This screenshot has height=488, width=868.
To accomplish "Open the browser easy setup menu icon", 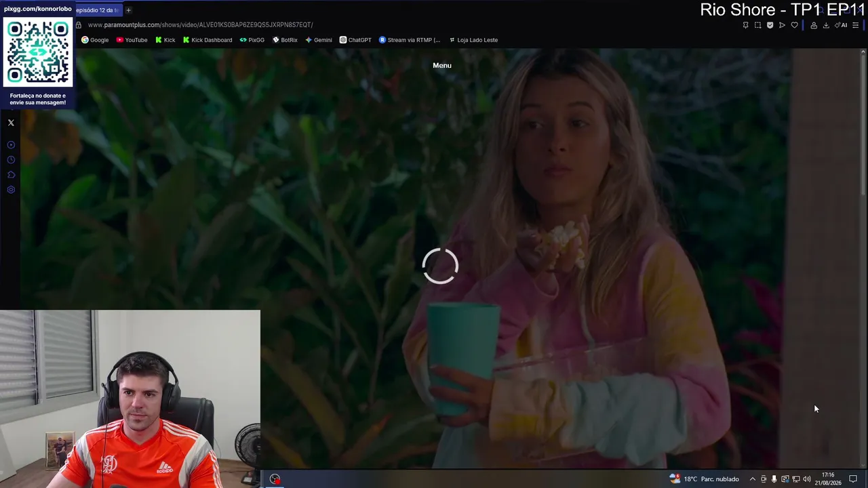I will click(x=855, y=25).
